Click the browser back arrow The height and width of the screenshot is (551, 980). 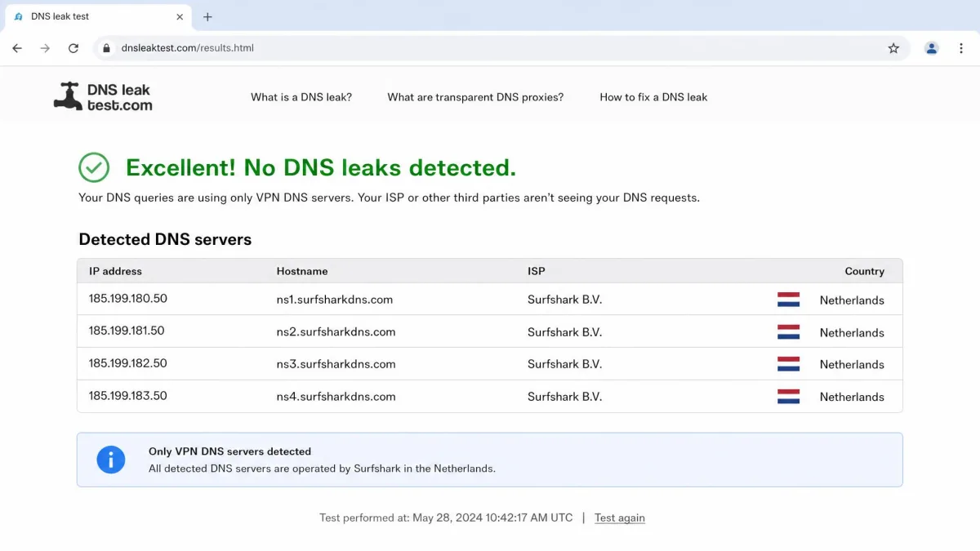coord(17,48)
